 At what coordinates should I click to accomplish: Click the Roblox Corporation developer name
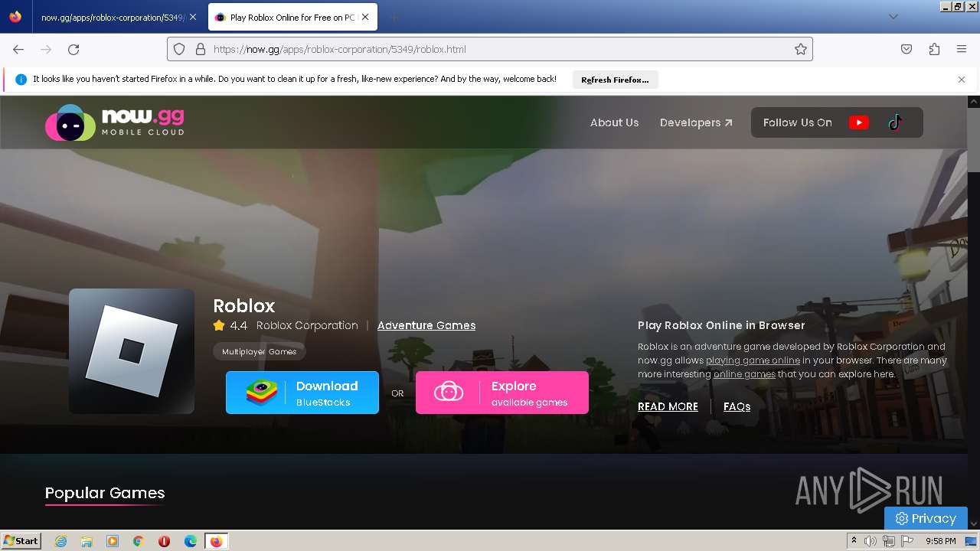[307, 325]
